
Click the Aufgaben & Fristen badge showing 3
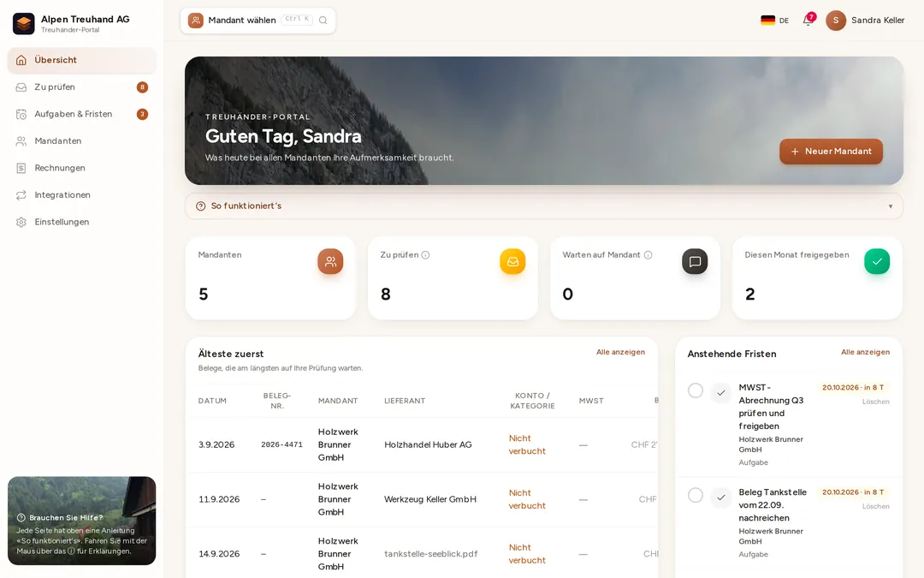click(142, 115)
